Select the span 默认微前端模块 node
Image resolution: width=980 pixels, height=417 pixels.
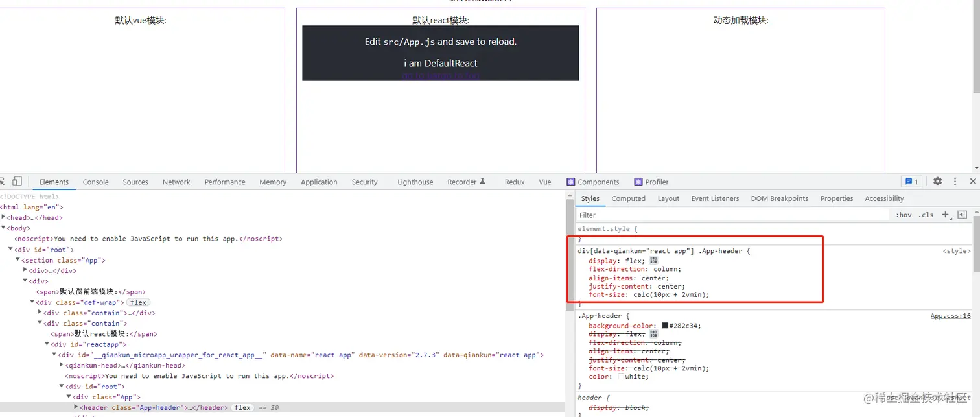[91, 292]
